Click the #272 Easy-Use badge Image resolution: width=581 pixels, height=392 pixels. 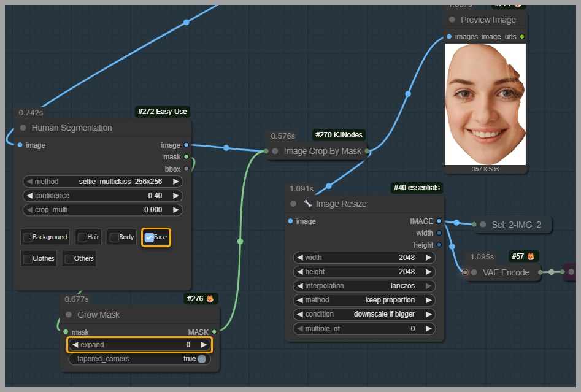(162, 112)
